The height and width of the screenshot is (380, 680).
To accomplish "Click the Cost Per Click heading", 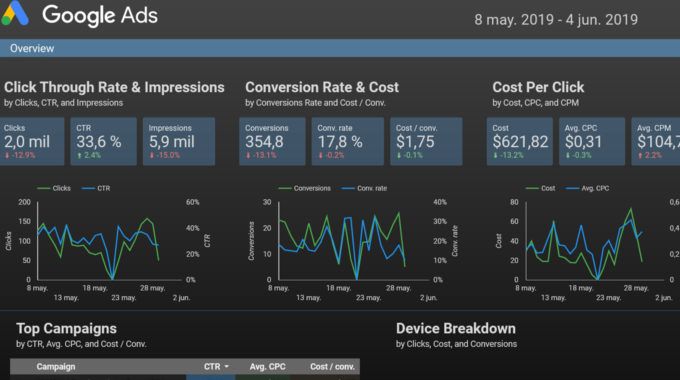I will click(x=538, y=87).
